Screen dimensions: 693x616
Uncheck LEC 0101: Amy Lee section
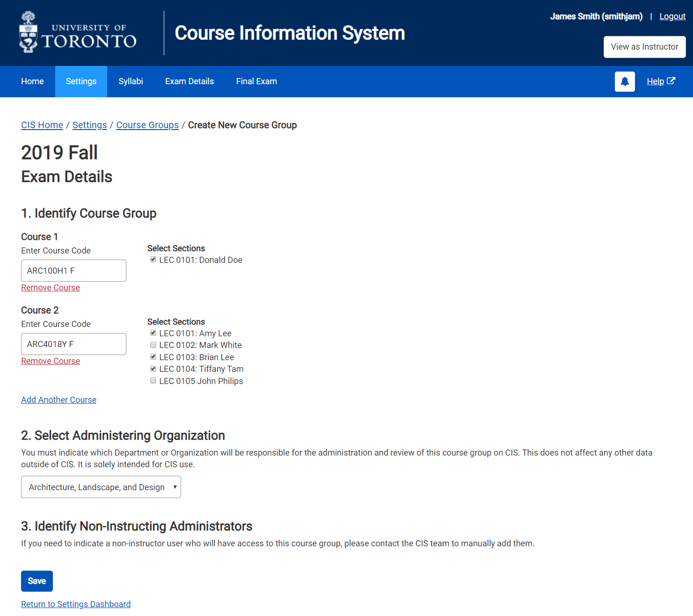(x=153, y=333)
